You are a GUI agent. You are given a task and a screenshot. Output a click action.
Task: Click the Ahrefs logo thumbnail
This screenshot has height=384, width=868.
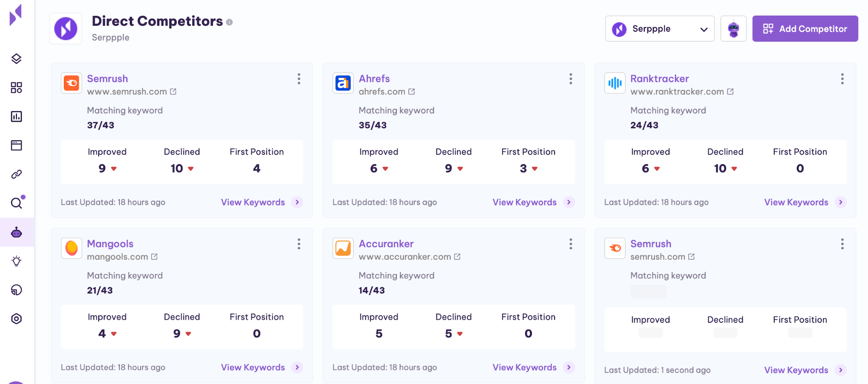343,83
